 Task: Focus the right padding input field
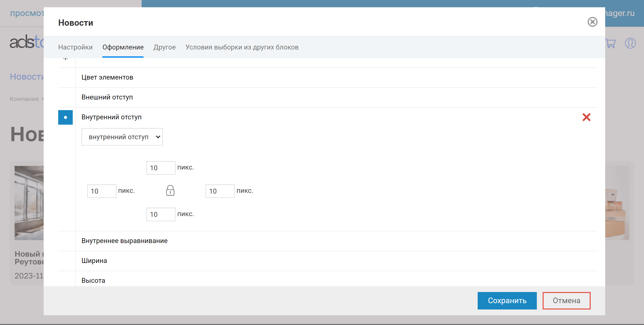point(220,191)
